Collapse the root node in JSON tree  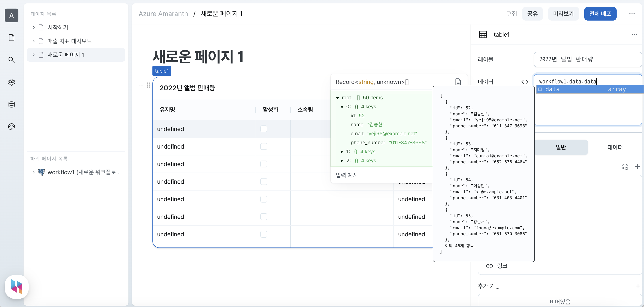337,98
